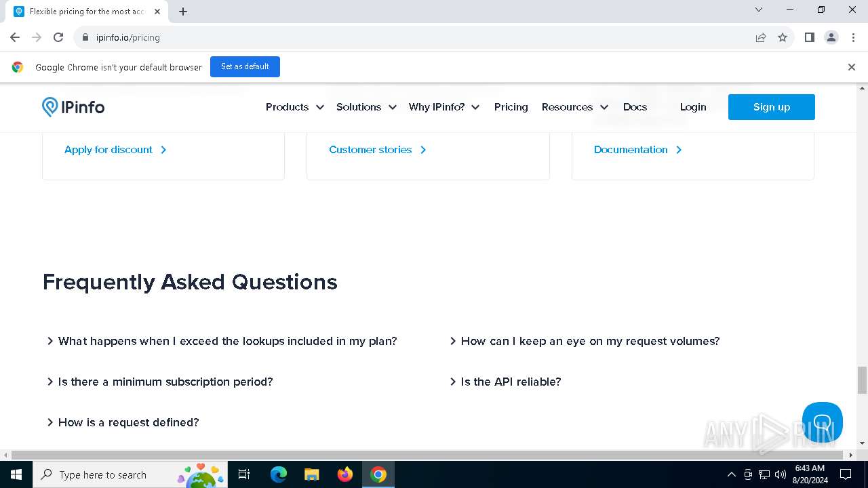
Task: Expand 'Is the API reliable?' question
Action: coord(505,382)
